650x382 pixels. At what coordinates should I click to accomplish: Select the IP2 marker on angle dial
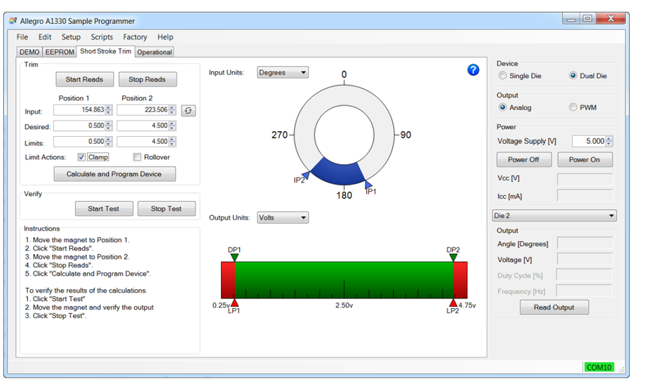click(306, 175)
